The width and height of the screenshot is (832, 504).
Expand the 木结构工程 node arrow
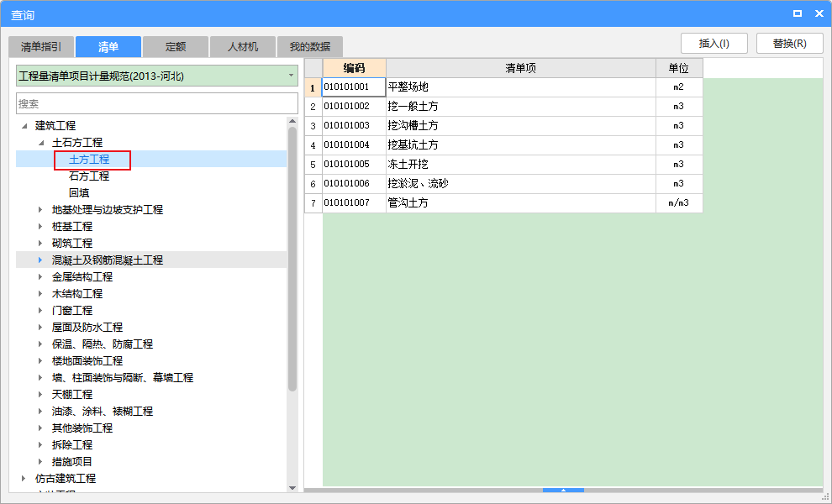40,294
